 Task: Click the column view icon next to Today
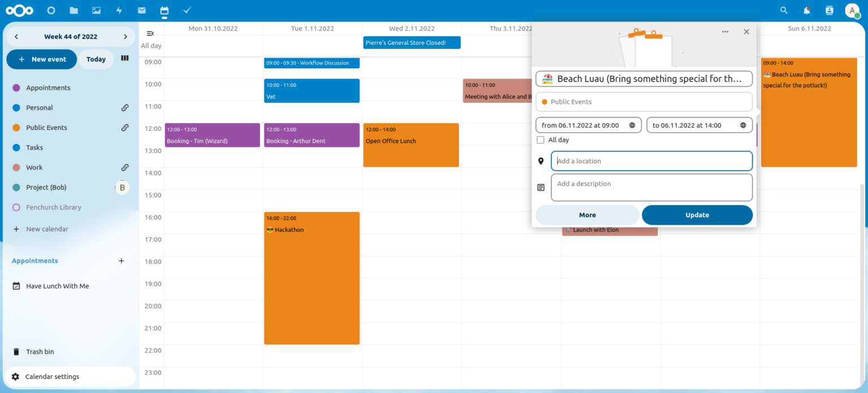click(x=124, y=59)
